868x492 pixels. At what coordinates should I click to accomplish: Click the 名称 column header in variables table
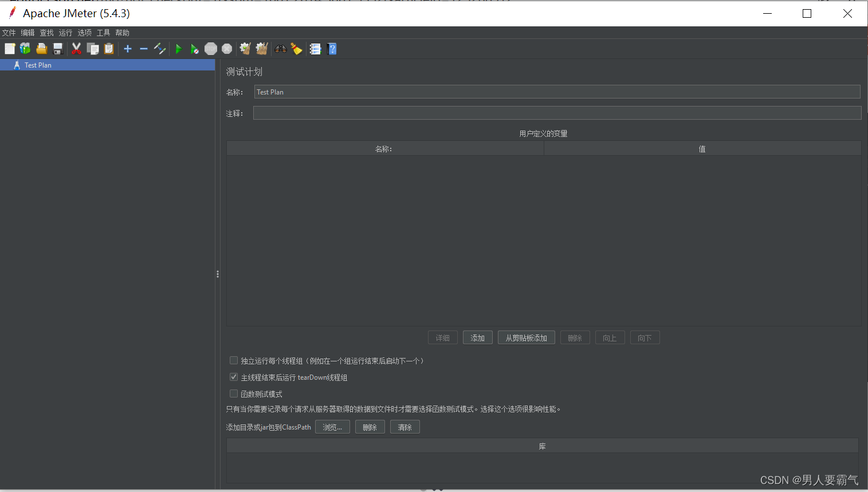[385, 149]
